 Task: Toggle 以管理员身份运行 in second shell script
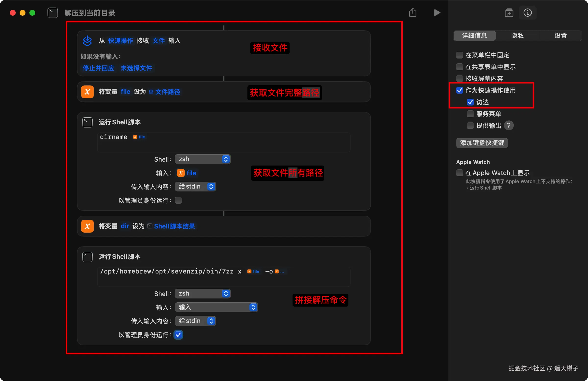coord(178,335)
